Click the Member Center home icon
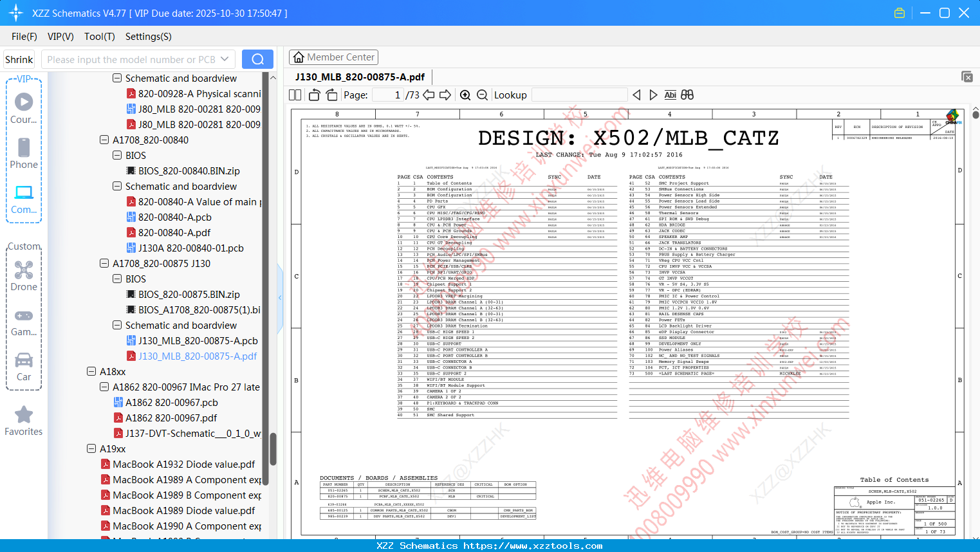The image size is (980, 552). click(x=299, y=57)
